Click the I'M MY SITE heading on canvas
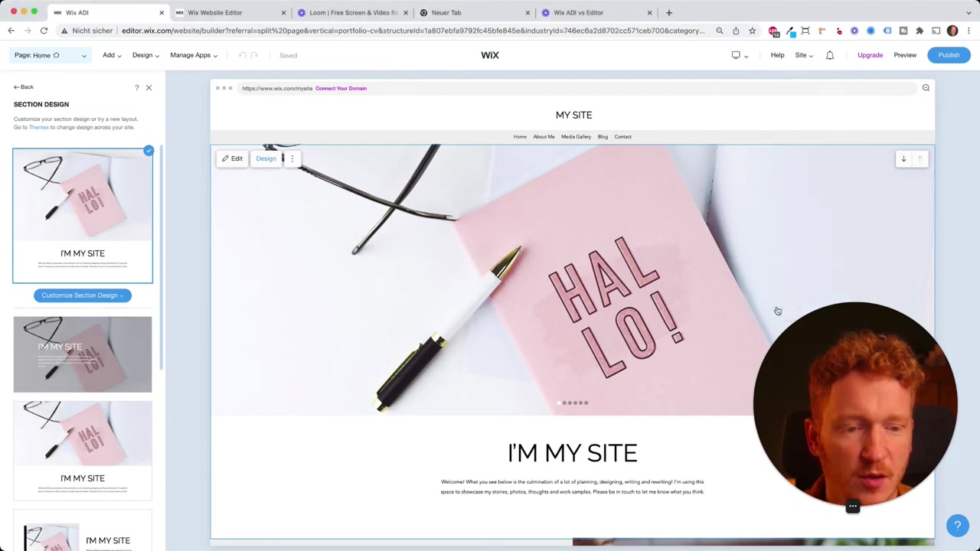 [x=572, y=453]
